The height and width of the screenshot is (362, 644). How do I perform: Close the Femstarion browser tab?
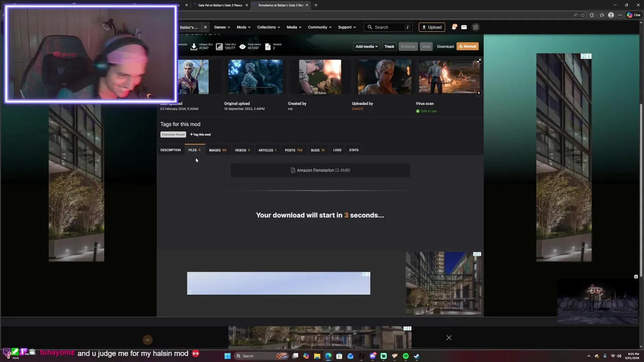307,5
